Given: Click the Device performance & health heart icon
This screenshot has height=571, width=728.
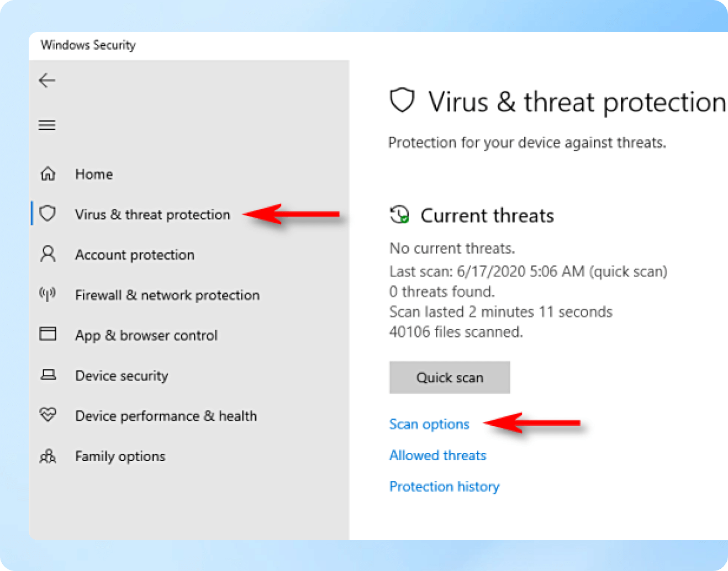Looking at the screenshot, I should (48, 415).
